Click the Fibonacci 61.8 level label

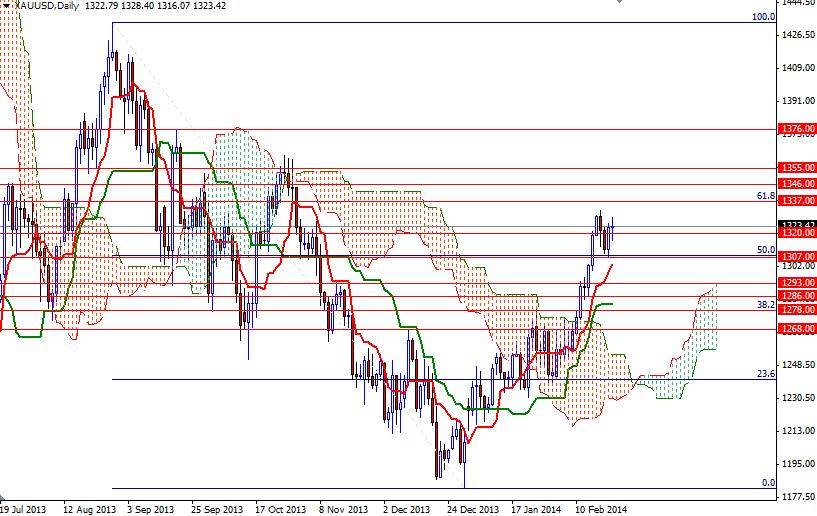pos(765,195)
